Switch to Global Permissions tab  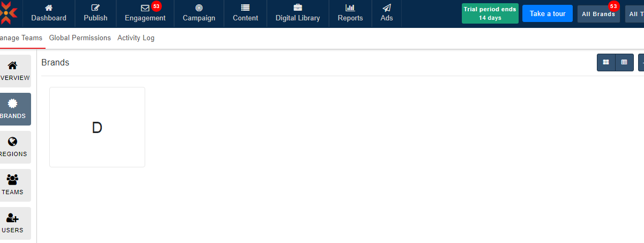click(80, 38)
